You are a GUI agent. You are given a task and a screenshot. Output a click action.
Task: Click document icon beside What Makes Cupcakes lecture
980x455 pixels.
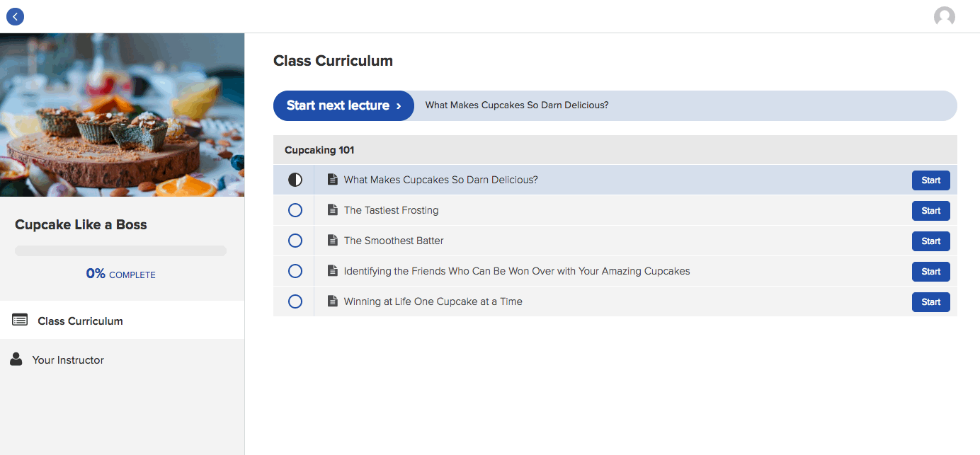pos(332,180)
